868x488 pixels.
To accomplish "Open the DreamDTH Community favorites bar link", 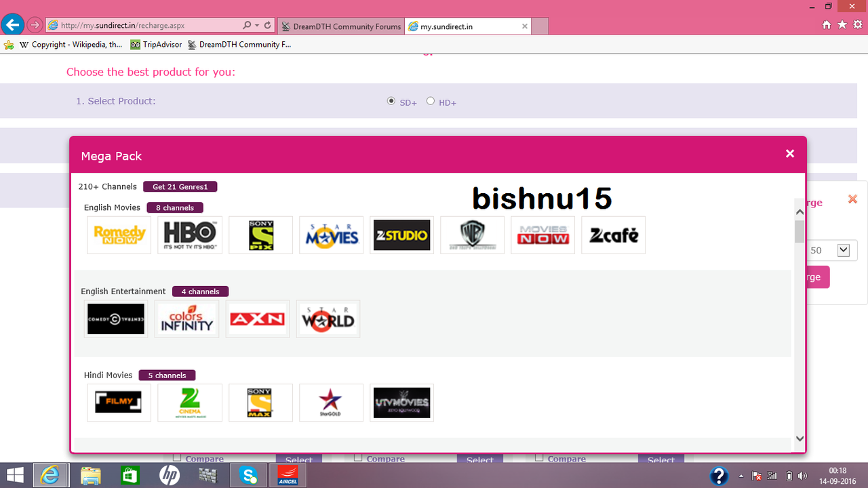I will coord(239,45).
